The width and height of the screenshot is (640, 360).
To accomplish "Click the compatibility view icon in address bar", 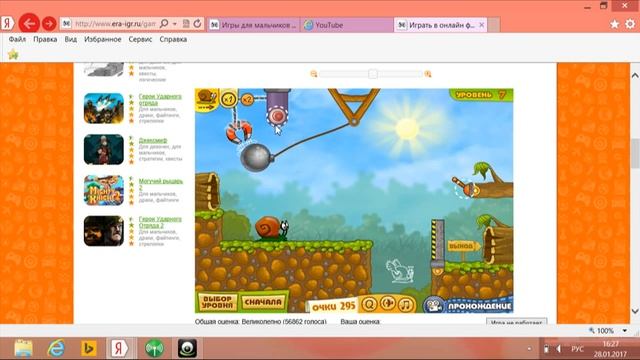I will tap(186, 24).
